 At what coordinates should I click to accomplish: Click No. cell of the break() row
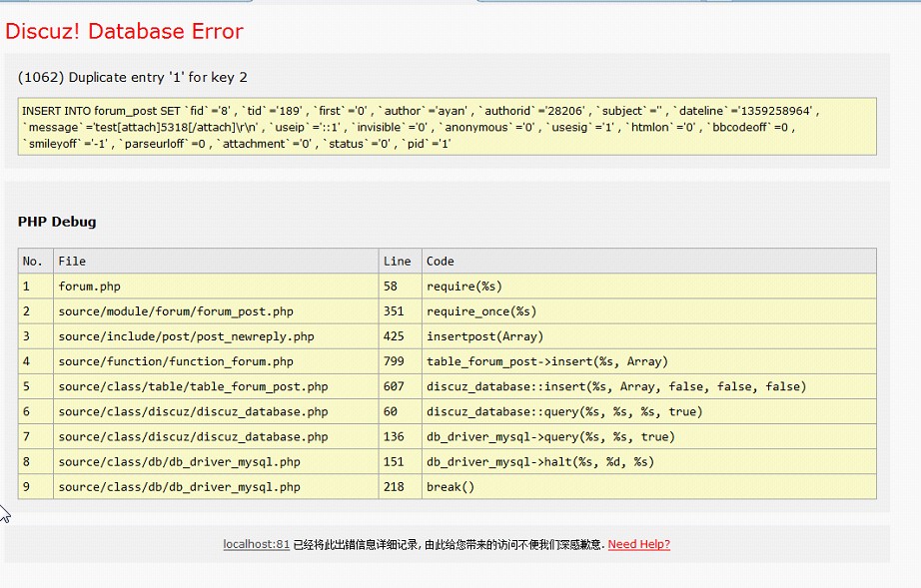pyautogui.click(x=36, y=487)
